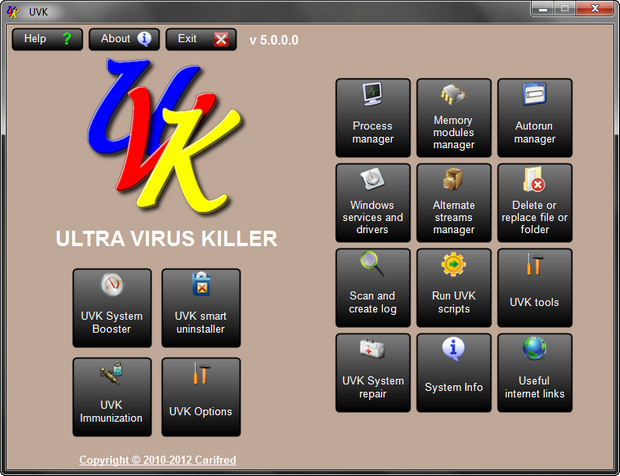Open Useful internet links

click(x=535, y=373)
